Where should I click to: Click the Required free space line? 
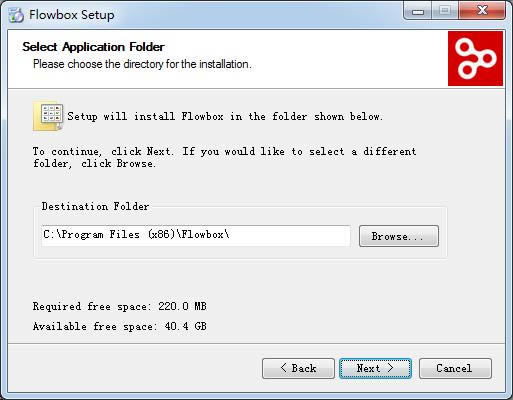tap(120, 306)
